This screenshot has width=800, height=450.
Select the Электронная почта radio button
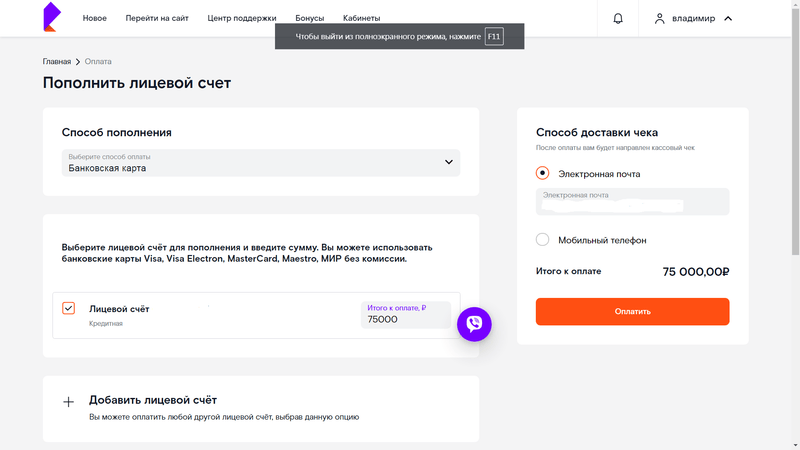coord(543,173)
